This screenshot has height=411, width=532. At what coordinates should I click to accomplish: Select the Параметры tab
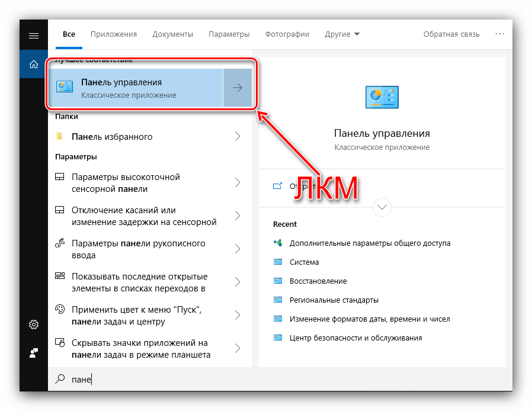pyautogui.click(x=229, y=34)
